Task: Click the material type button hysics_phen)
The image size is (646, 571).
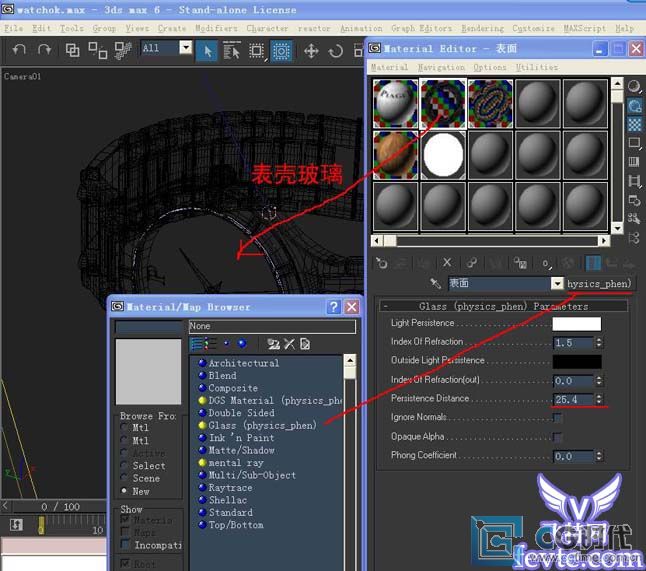Action: click(599, 283)
